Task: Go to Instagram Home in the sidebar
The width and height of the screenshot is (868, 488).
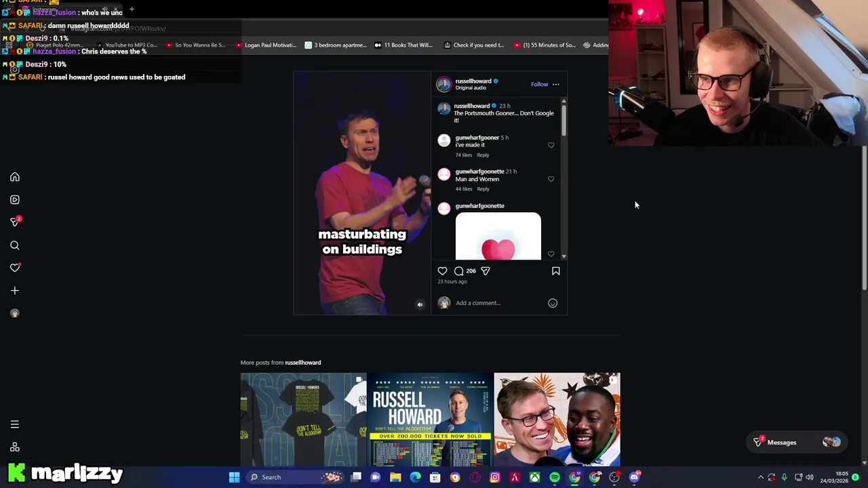Action: [x=15, y=177]
